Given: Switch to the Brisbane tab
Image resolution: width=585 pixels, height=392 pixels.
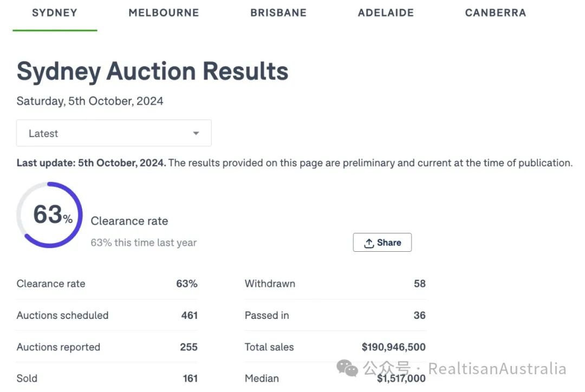Looking at the screenshot, I should (278, 12).
